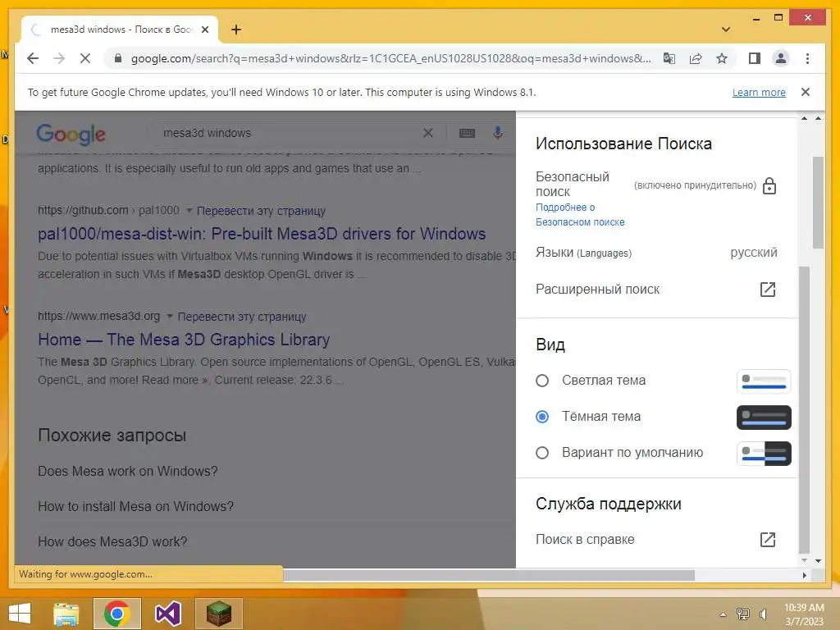The height and width of the screenshot is (630, 840).
Task: Click the default theme preview thumbnail
Action: [764, 453]
